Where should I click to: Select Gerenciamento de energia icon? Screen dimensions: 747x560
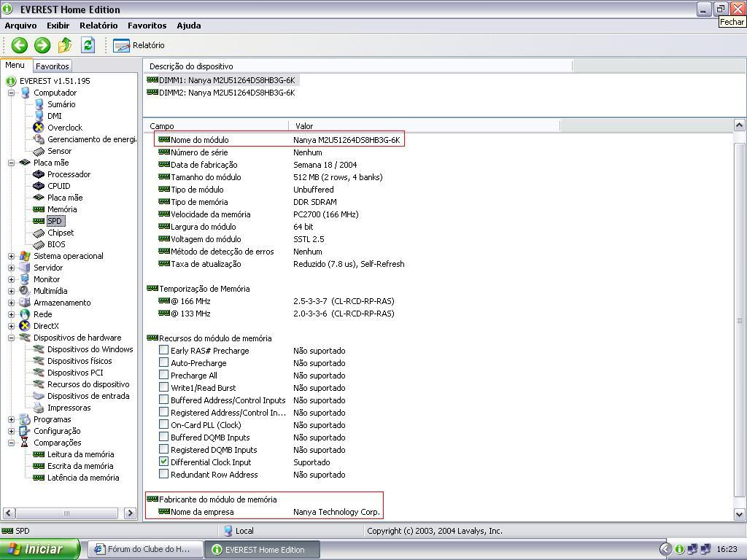[x=39, y=139]
